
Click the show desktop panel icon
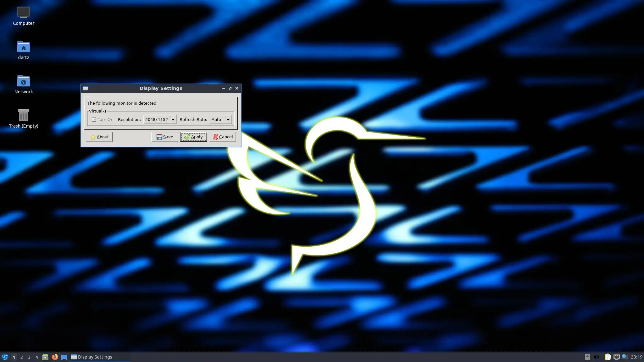point(64,357)
